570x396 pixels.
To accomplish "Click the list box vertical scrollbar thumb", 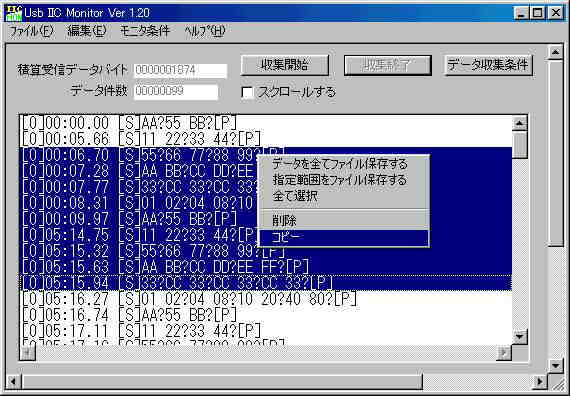I will coord(519,144).
